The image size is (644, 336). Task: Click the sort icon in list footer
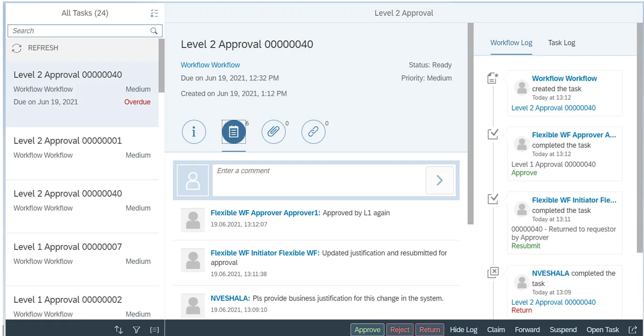[119, 330]
